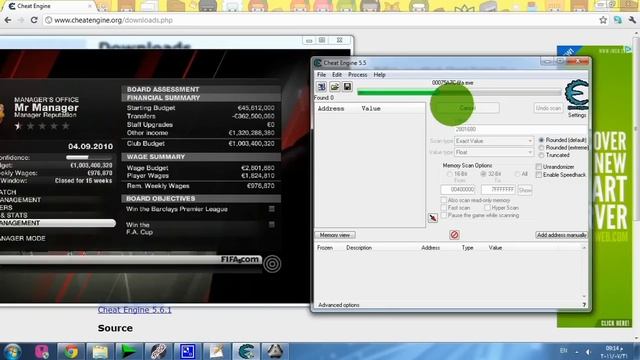The width and height of the screenshot is (640, 360).
Task: Tick Also scan read-only memory
Action: 444,200
